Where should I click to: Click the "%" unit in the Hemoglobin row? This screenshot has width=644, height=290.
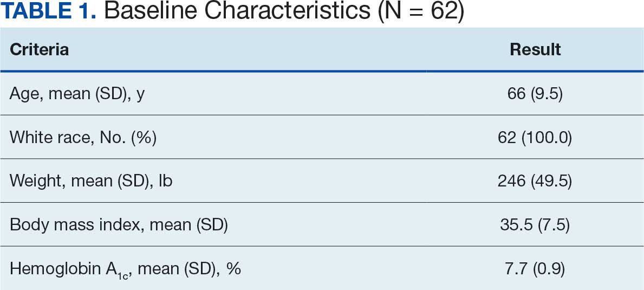pyautogui.click(x=233, y=268)
